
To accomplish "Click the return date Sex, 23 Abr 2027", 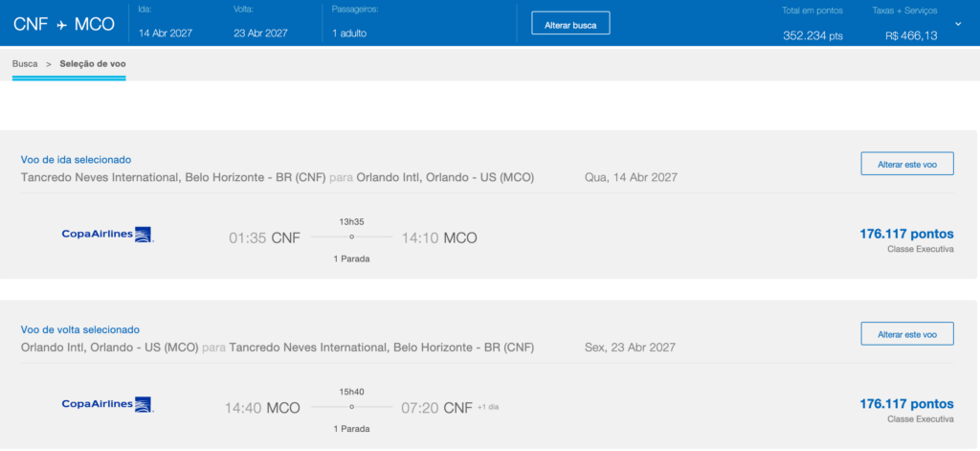I will pos(630,348).
